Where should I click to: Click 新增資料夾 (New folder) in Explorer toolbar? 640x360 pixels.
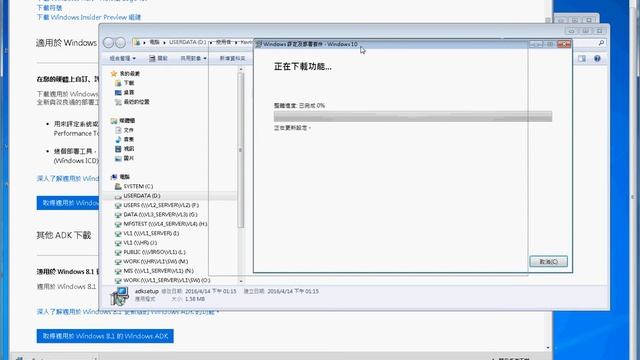pyautogui.click(x=232, y=58)
